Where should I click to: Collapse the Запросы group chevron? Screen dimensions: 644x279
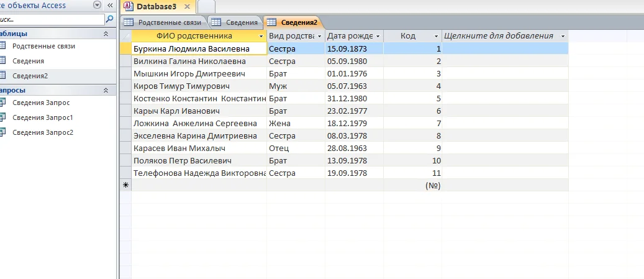click(106, 90)
